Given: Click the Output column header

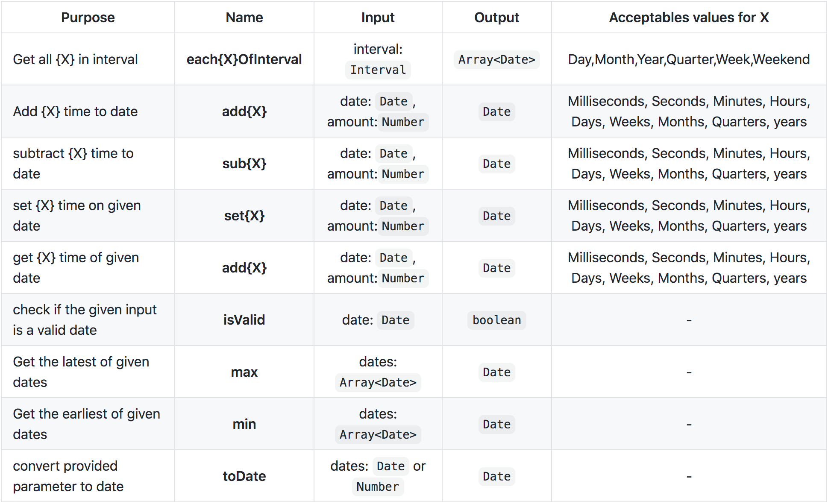Looking at the screenshot, I should point(496,18).
